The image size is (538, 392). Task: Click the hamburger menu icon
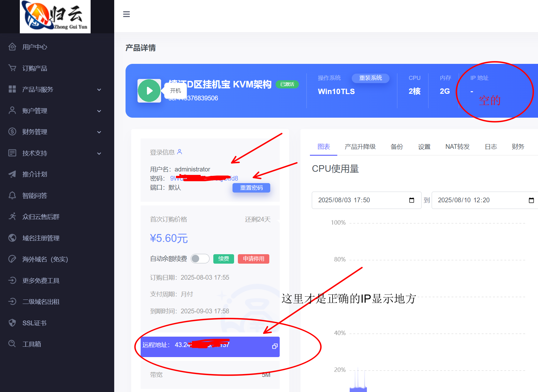(126, 14)
